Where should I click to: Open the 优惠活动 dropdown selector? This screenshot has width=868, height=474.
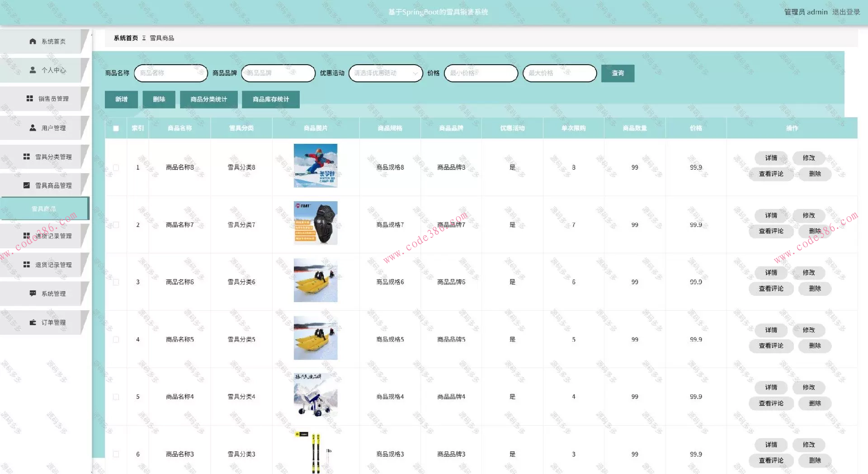(386, 73)
